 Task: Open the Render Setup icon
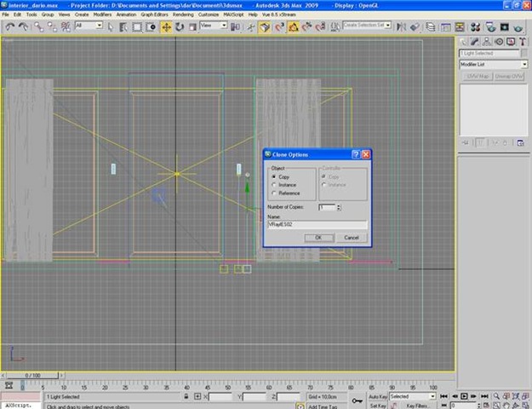coord(490,27)
